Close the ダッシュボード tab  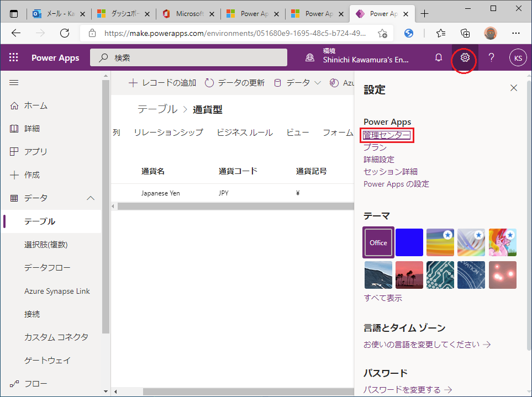tap(147, 14)
